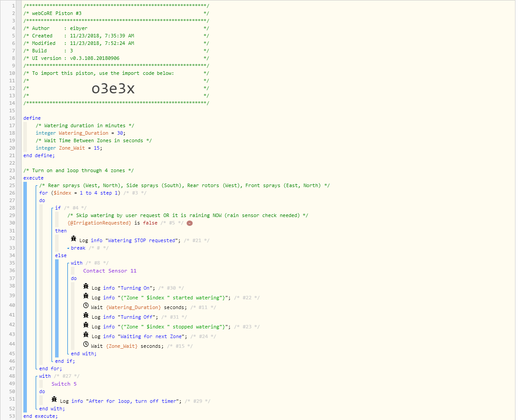Screen dimensions: 519x420
Task: Click the if statement #4
Action: 58,208
